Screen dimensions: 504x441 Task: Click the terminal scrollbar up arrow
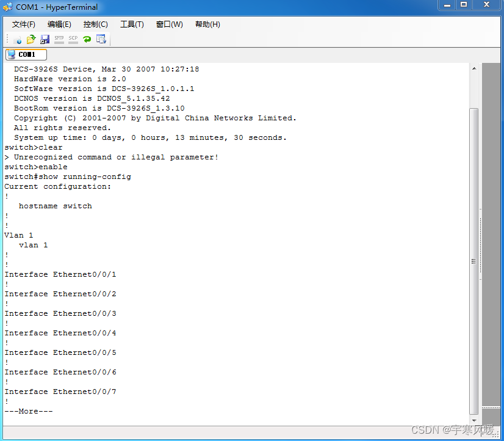click(474, 68)
